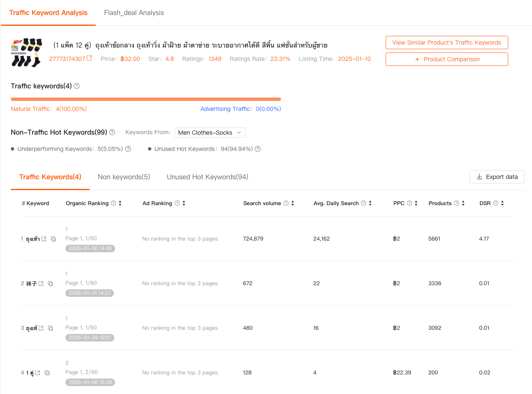Click help icon next to Non-Traffic Hot Keywords(99)

point(112,132)
